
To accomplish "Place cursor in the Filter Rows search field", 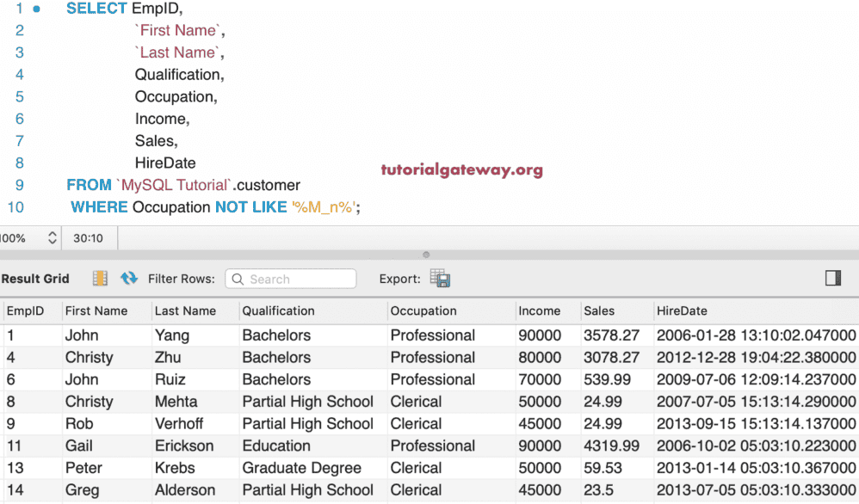I will coord(293,278).
